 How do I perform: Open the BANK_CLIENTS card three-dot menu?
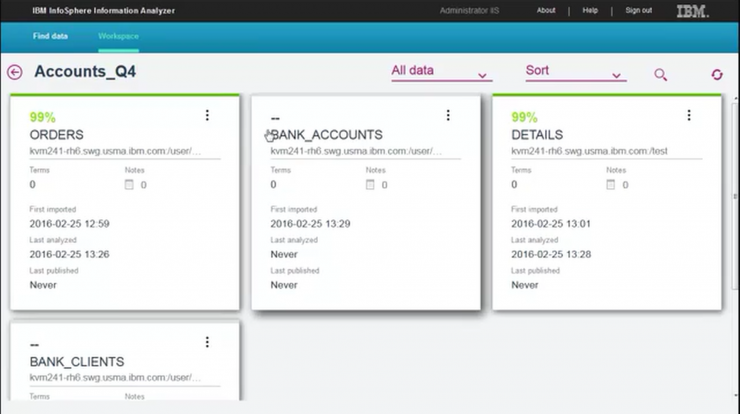[207, 342]
